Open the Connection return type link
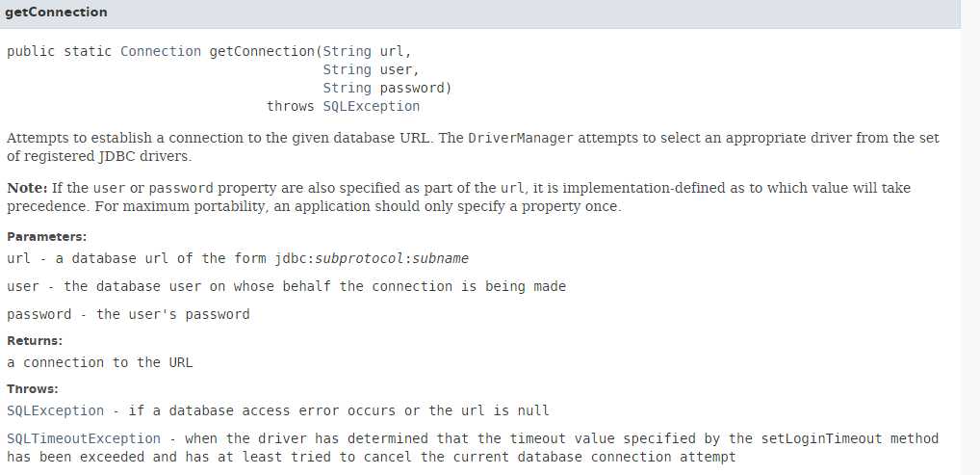 (x=161, y=51)
